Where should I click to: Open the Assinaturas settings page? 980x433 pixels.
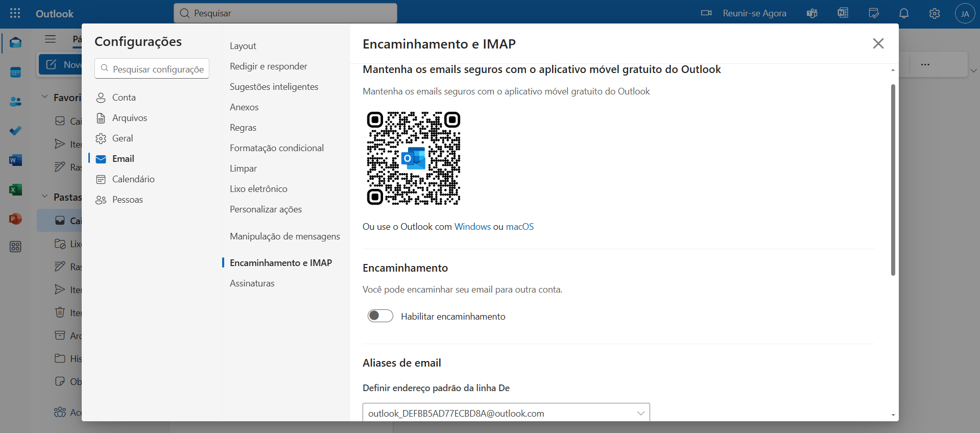point(252,283)
